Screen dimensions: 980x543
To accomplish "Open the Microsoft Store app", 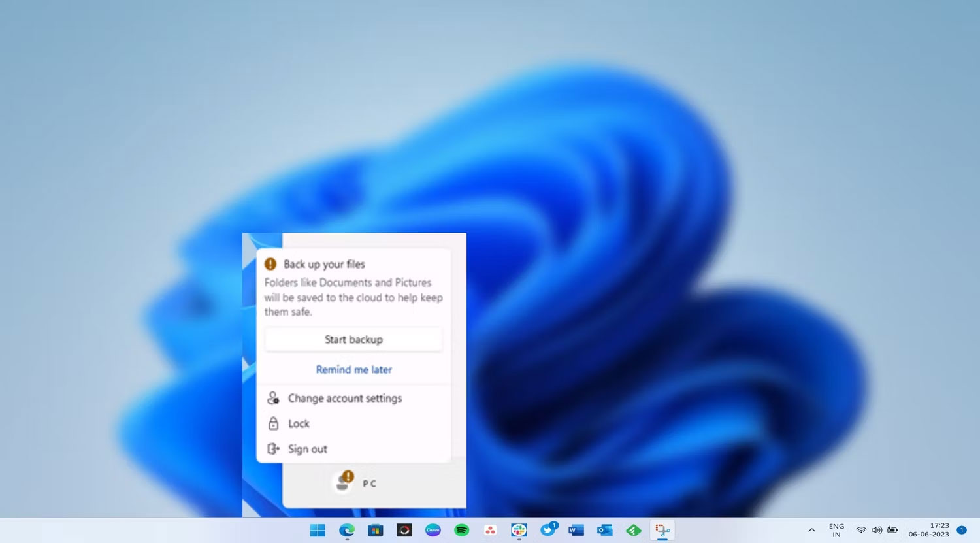I will (x=375, y=530).
